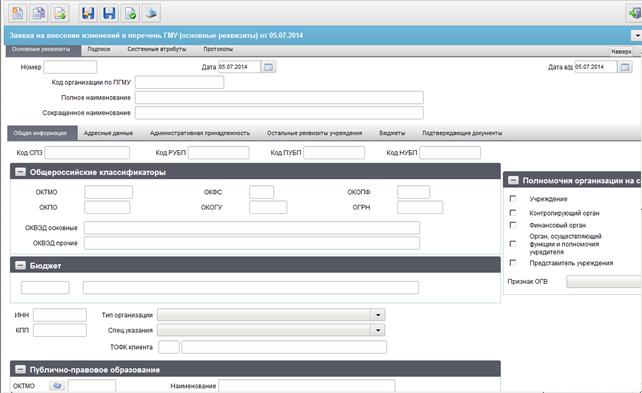Collapse the Бюджет section
This screenshot has height=393, width=642.
pos(20,265)
